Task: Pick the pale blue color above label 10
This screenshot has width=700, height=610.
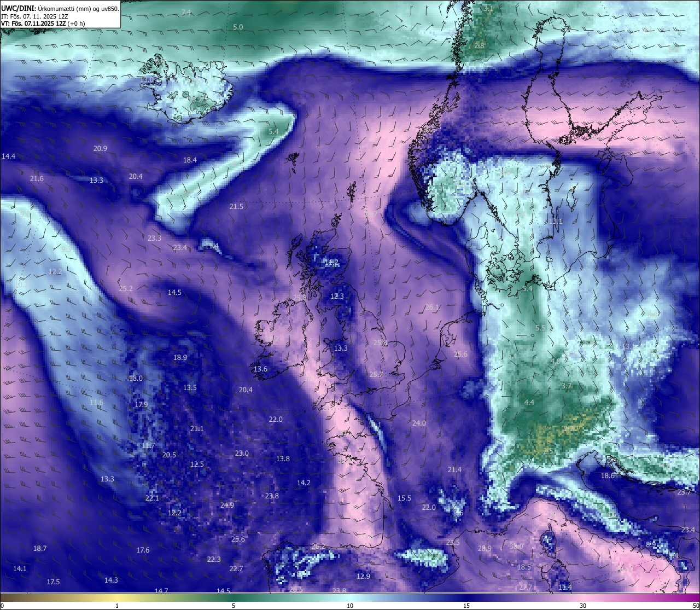Action: (x=350, y=597)
